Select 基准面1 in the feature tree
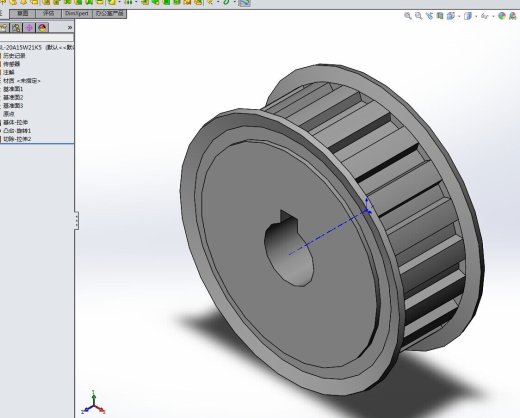This screenshot has height=418, width=520. (13, 89)
